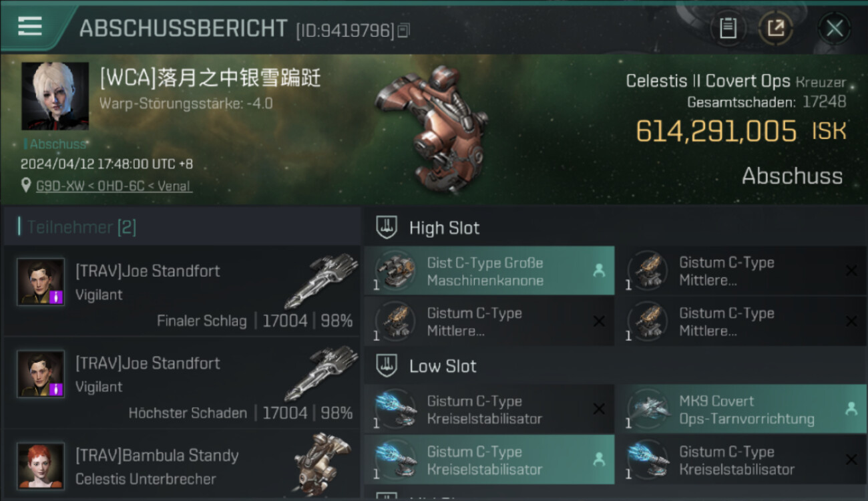Click the person icon on the highlighted Kreiselstabilisator
This screenshot has height=501, width=868.
point(599,460)
